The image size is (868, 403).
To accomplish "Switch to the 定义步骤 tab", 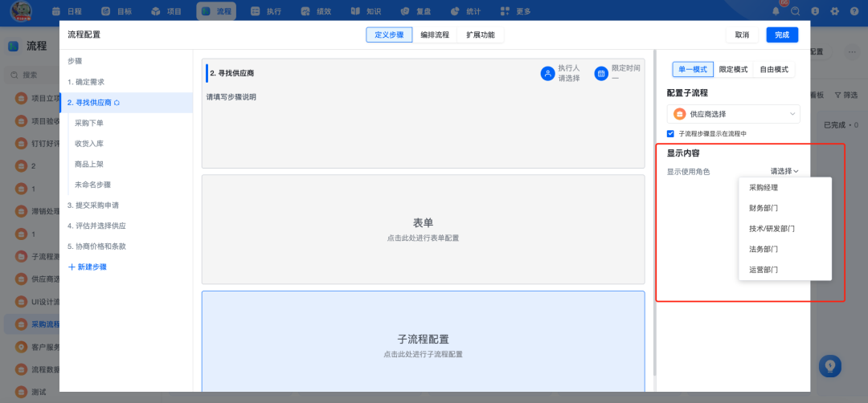I will tap(389, 35).
